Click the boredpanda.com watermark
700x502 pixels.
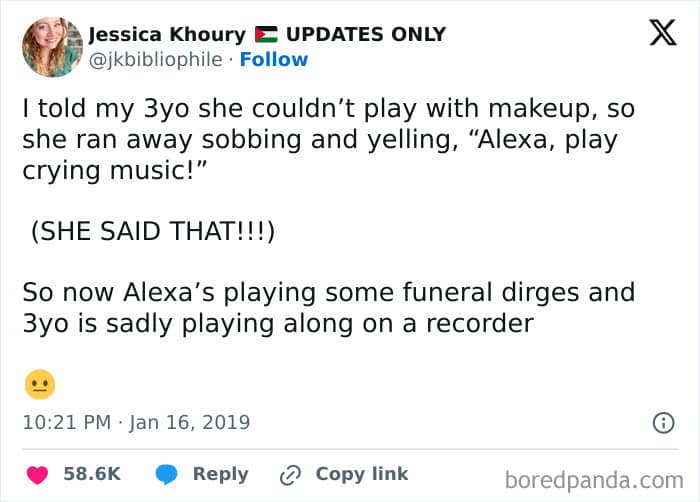(594, 478)
